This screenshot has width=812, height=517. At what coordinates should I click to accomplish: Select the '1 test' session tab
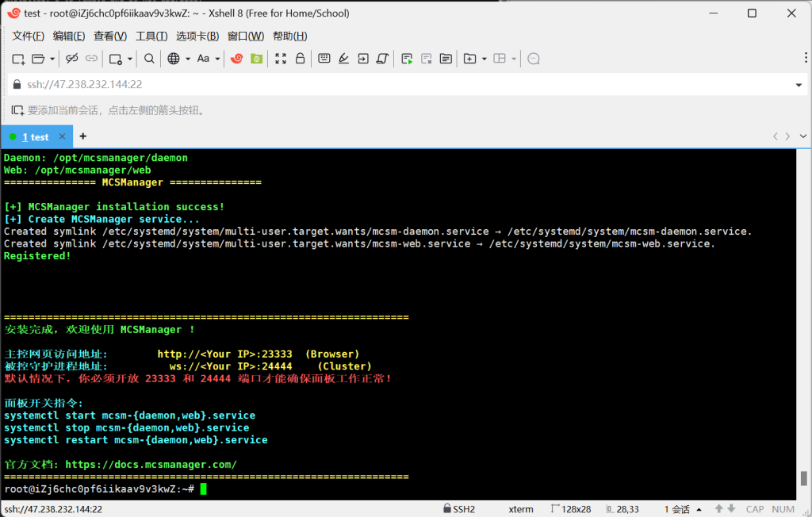tap(35, 136)
